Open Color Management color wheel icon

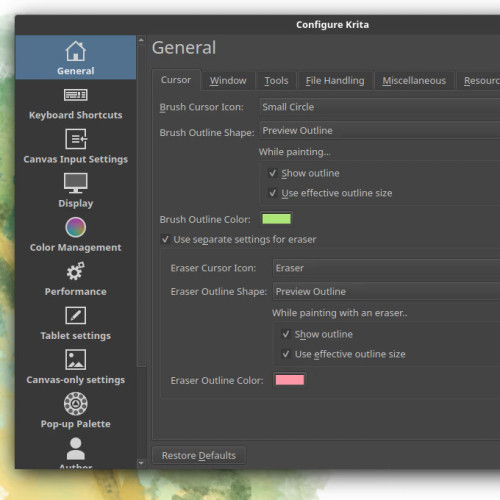point(76,227)
